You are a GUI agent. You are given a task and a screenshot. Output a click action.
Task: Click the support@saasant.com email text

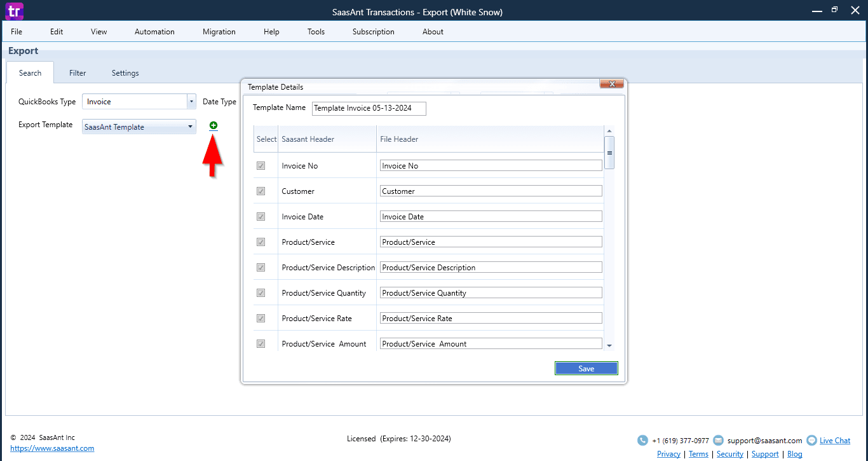pos(765,440)
